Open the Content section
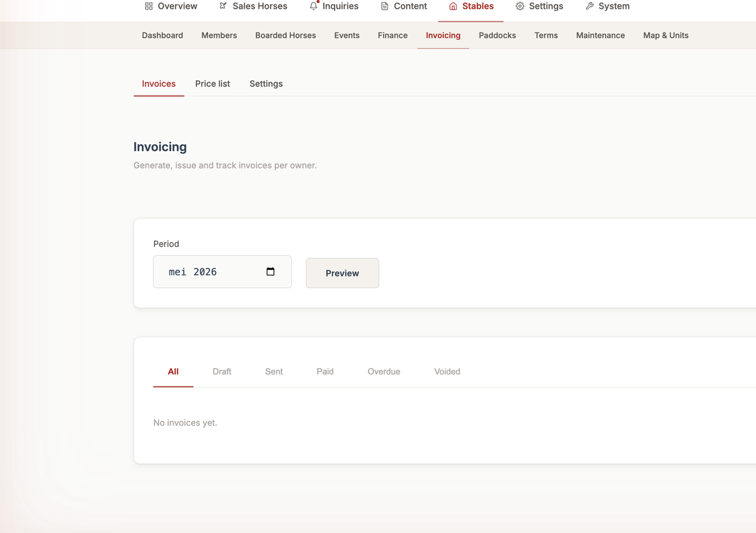The image size is (756, 533). (404, 6)
